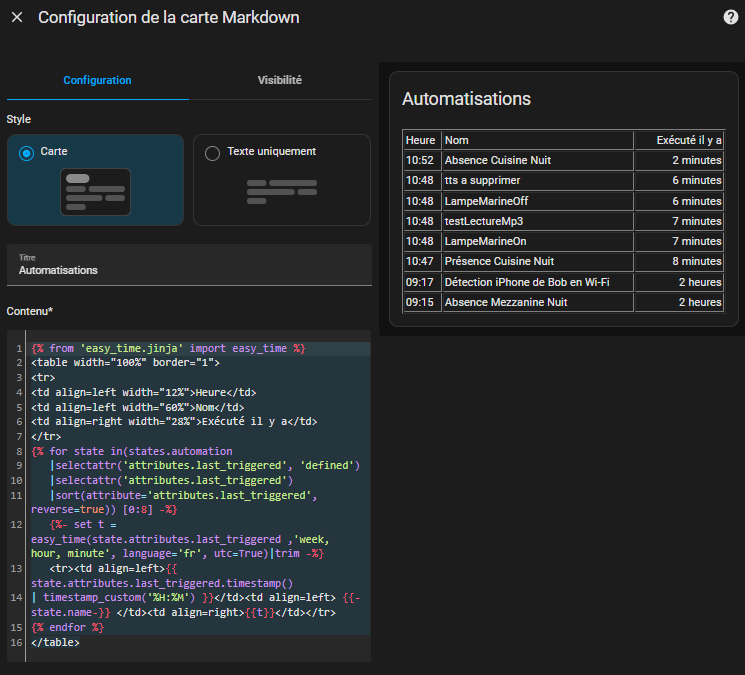
Task: Click Détection iPhone de Bob en Wi-Fi
Action: (527, 282)
